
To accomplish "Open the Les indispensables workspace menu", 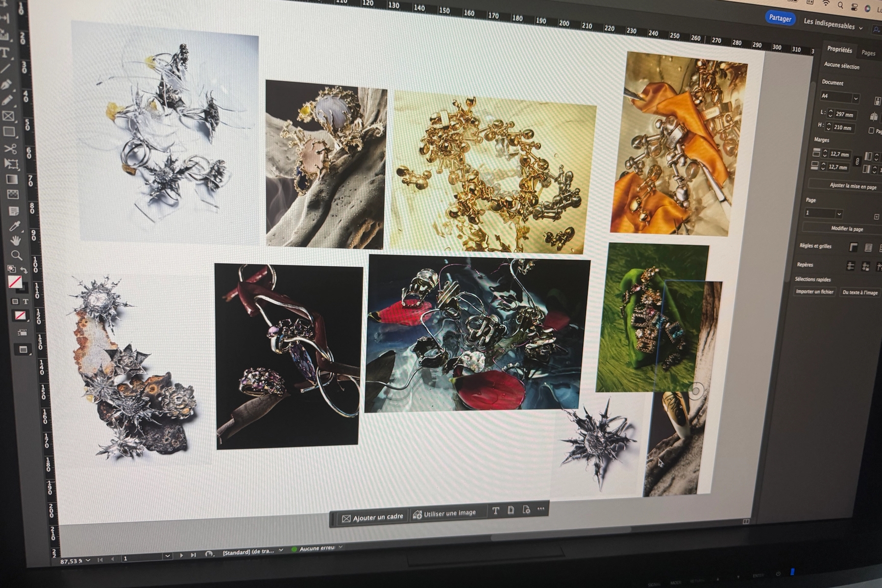I will pos(833,24).
